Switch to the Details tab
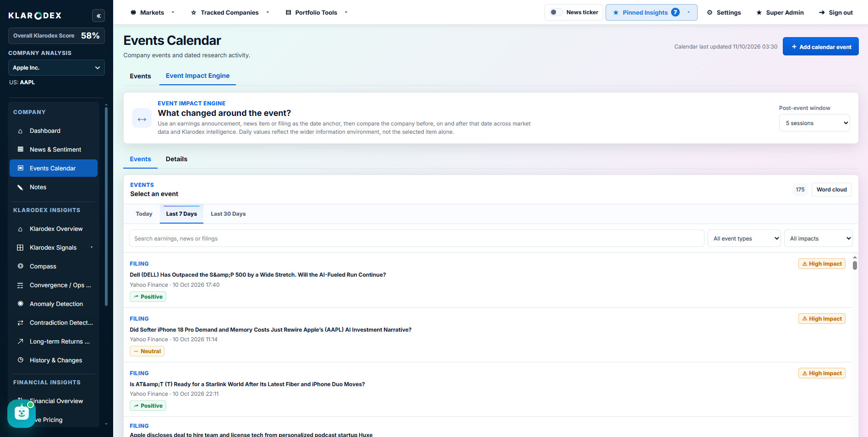Screen dimensions: 868x437 pos(176,159)
